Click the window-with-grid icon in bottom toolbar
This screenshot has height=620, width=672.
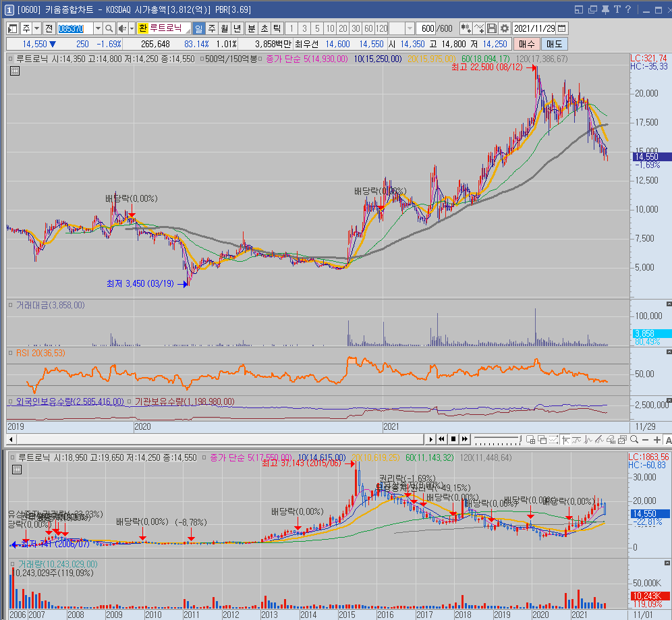(530, 439)
